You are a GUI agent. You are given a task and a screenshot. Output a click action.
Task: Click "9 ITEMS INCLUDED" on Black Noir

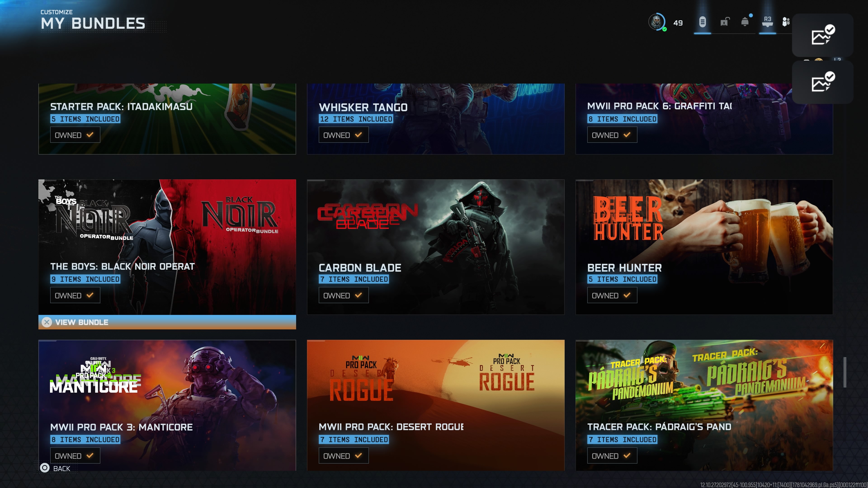[85, 279]
